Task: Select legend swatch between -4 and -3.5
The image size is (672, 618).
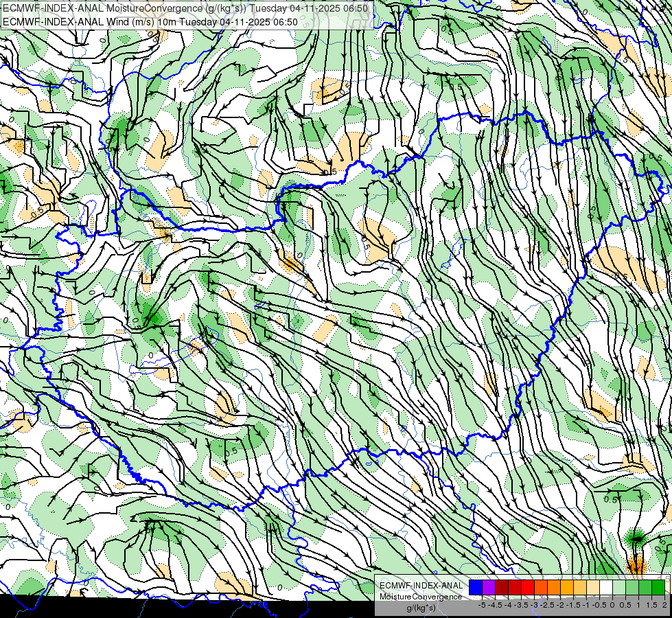Action: coord(515,588)
